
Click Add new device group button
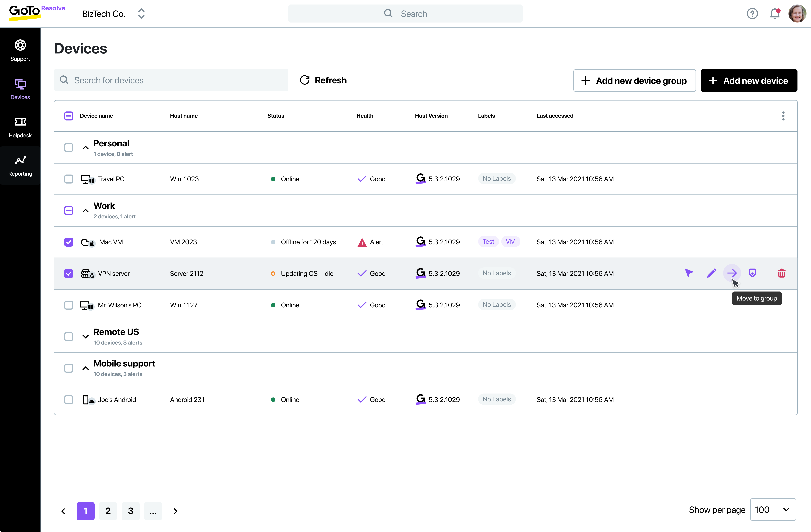coord(634,81)
